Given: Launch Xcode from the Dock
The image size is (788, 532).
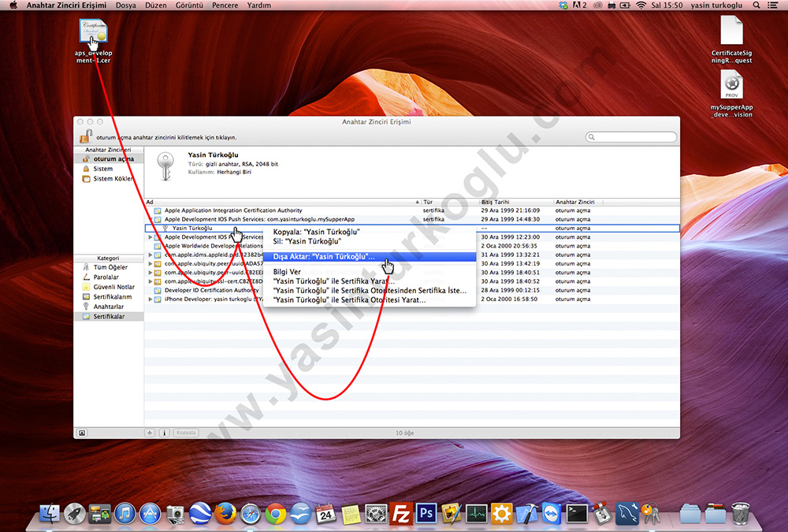Looking at the screenshot, I should (526, 513).
